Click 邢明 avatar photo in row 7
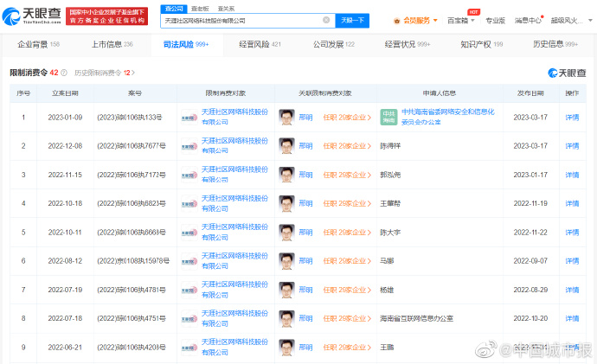This screenshot has width=597, height=364. 286,290
